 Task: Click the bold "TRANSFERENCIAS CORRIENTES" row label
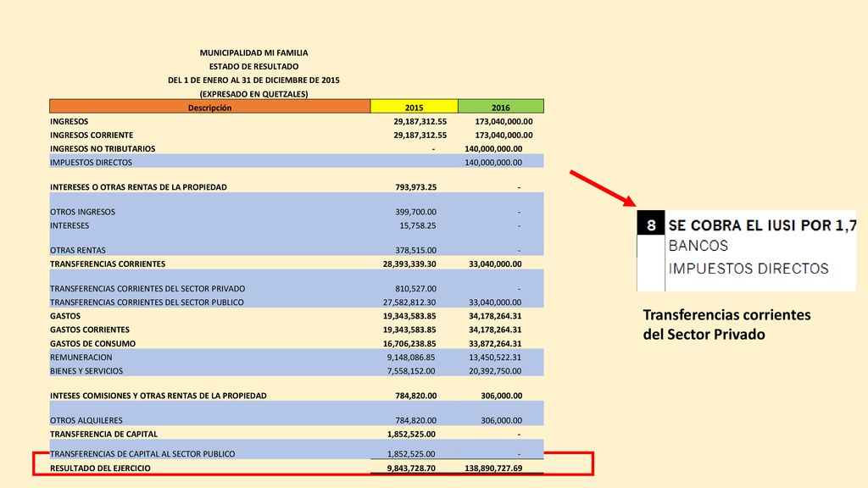pos(108,264)
